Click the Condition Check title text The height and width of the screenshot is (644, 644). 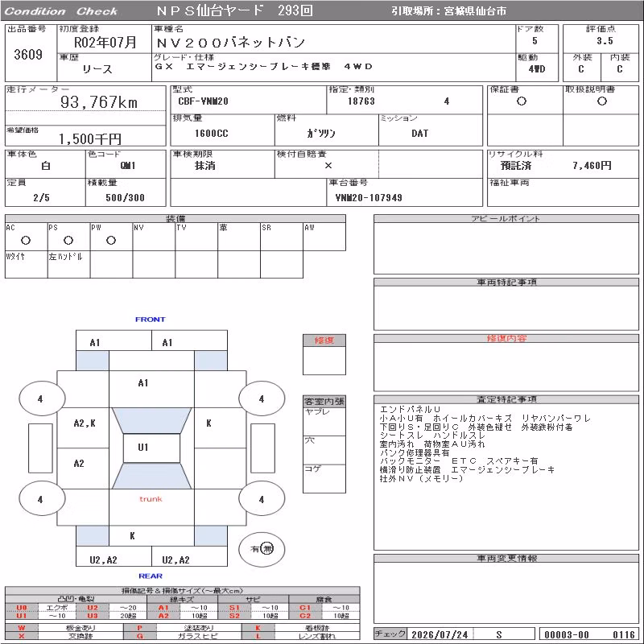(61, 11)
